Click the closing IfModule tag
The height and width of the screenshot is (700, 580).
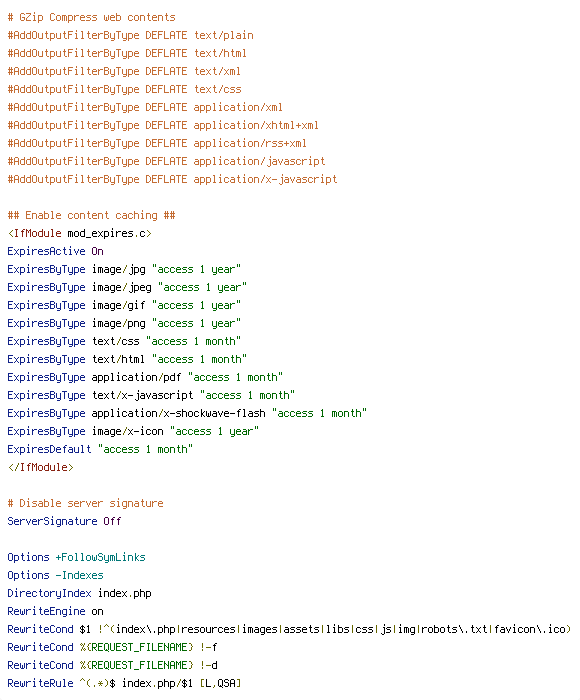[41, 467]
